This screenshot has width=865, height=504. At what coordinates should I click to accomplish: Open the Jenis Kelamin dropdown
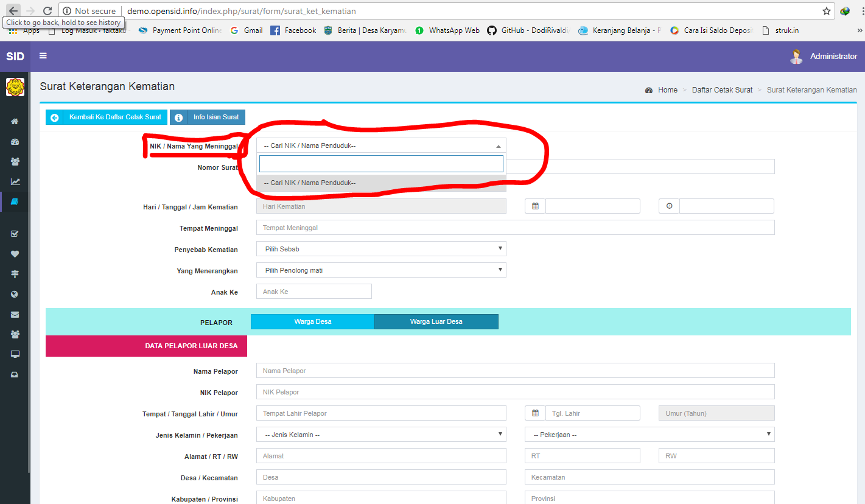[x=381, y=435]
